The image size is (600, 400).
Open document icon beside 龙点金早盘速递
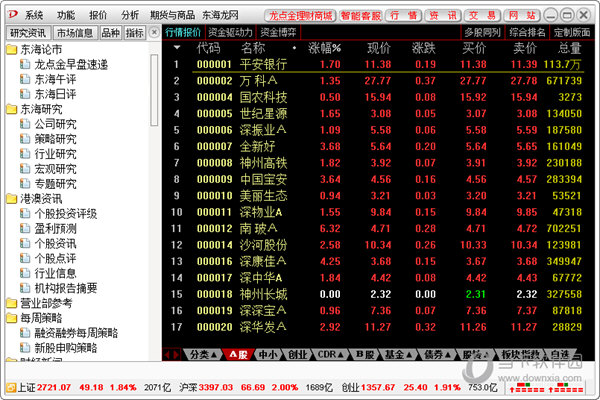click(25, 64)
